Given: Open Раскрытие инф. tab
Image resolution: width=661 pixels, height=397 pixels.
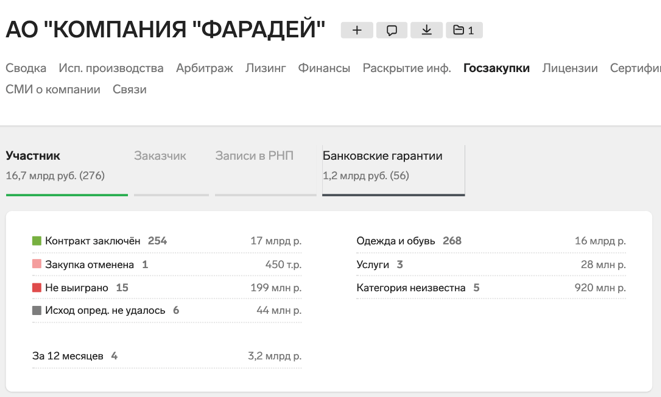Looking at the screenshot, I should (x=407, y=68).
